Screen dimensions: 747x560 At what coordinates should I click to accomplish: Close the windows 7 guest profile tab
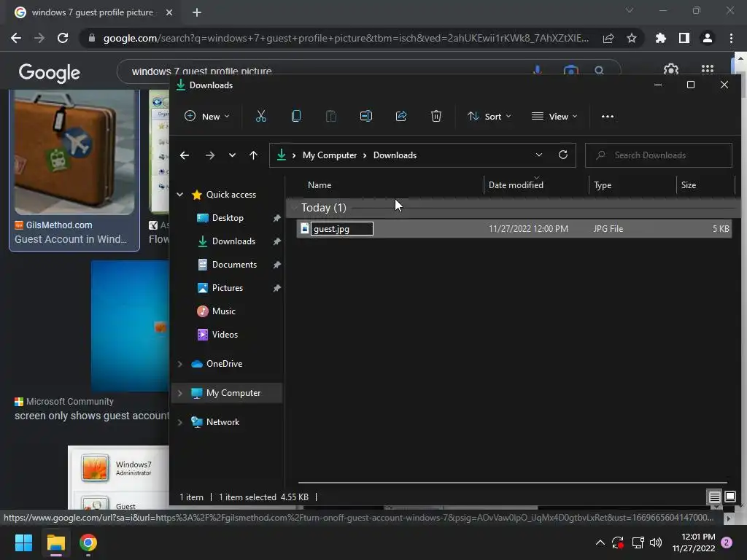(x=169, y=12)
